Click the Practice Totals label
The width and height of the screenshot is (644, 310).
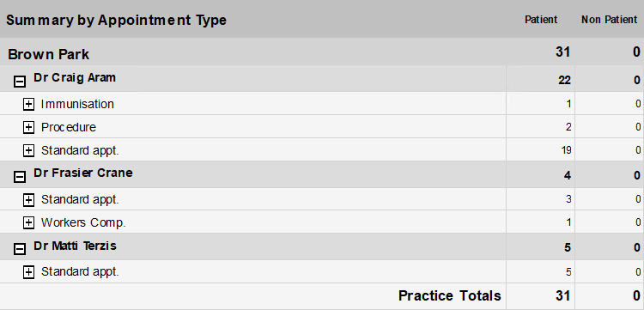click(x=450, y=295)
